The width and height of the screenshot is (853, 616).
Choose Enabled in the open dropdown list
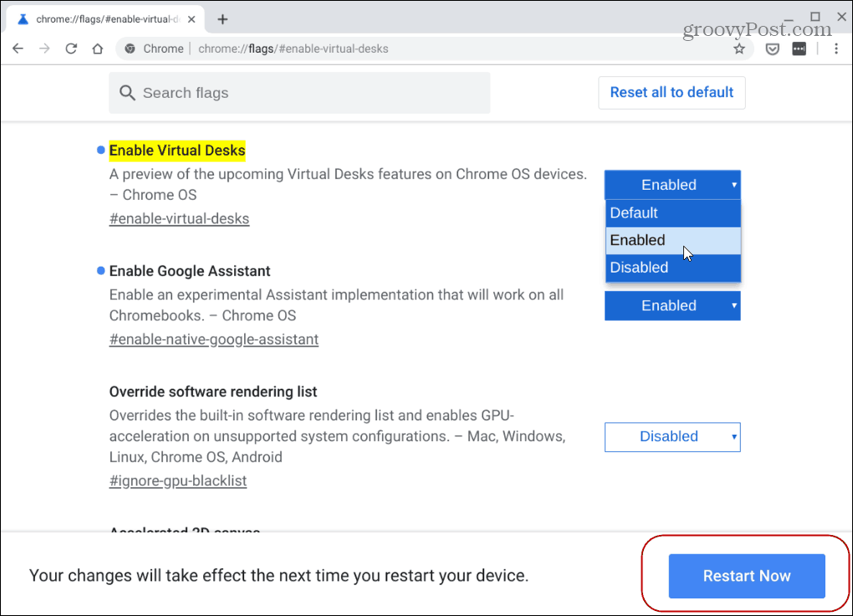[x=673, y=241]
